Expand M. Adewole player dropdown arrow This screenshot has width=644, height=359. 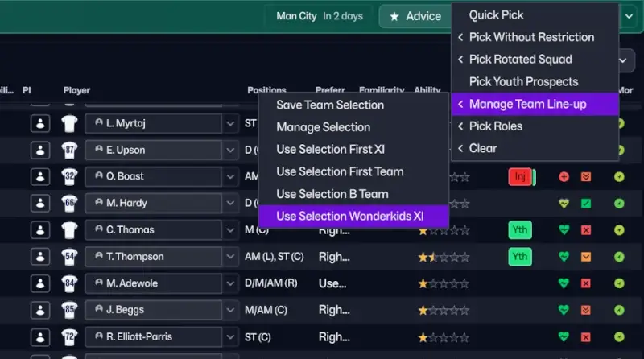pos(230,283)
